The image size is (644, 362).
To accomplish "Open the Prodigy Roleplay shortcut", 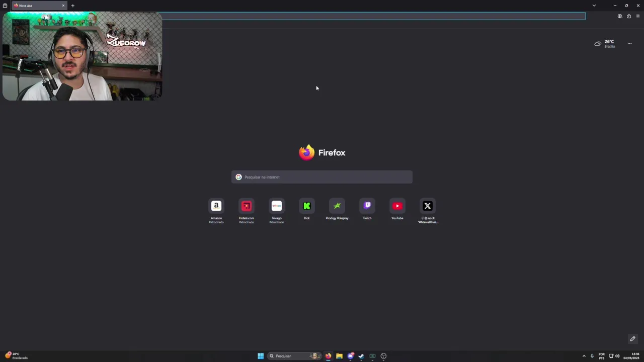I will 337,206.
